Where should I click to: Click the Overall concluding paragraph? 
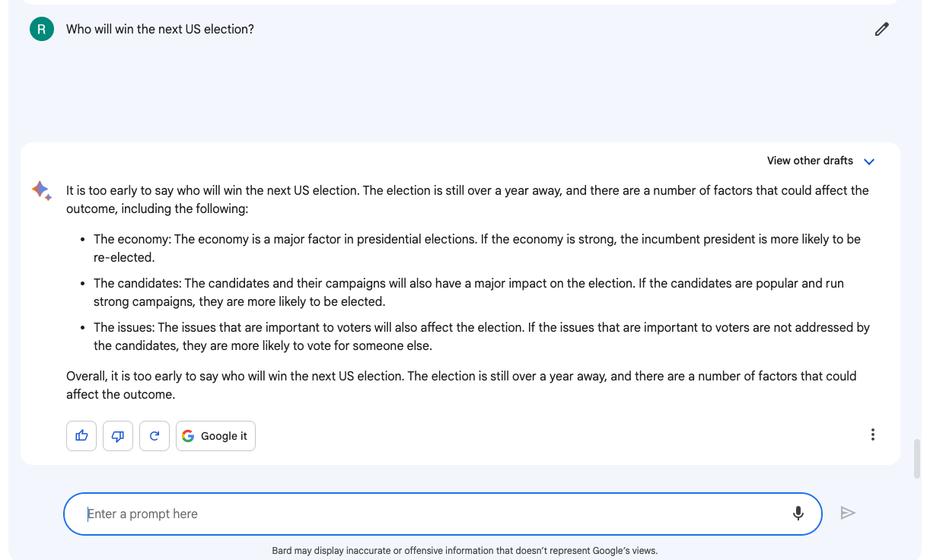point(461,385)
